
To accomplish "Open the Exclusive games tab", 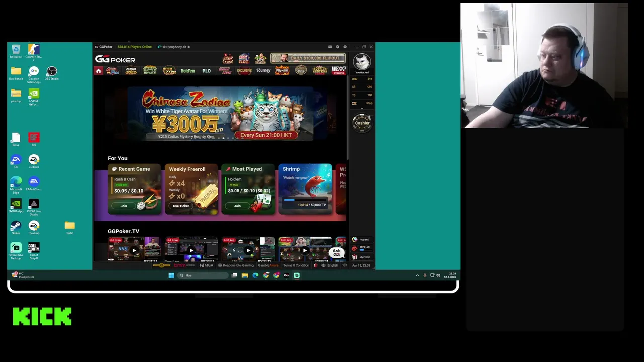I will click(x=244, y=71).
